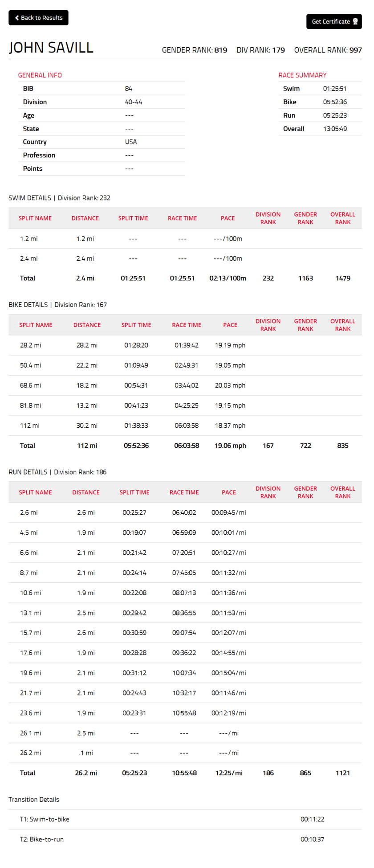Select run race time 10:07:34

(x=184, y=673)
